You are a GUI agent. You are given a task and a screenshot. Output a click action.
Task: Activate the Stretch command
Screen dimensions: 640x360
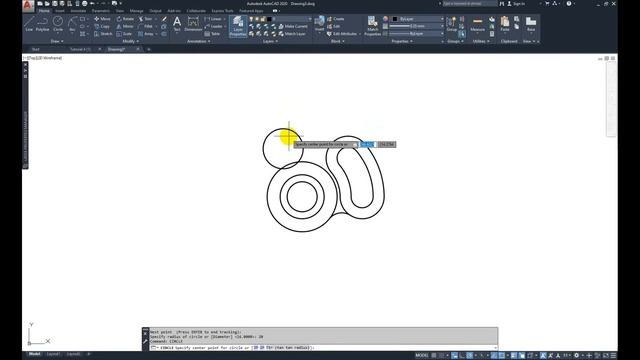tap(103, 34)
